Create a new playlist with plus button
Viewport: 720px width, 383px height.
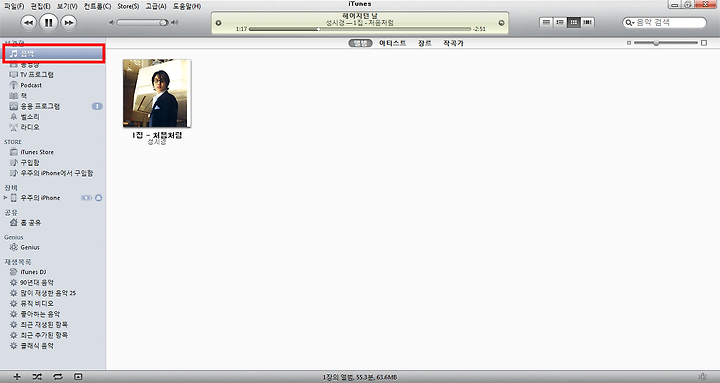coord(17,377)
